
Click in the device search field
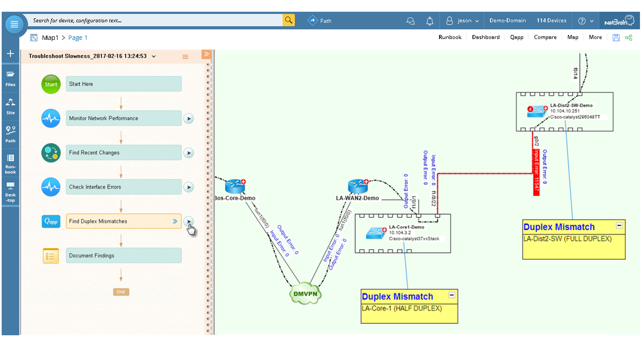pos(154,20)
